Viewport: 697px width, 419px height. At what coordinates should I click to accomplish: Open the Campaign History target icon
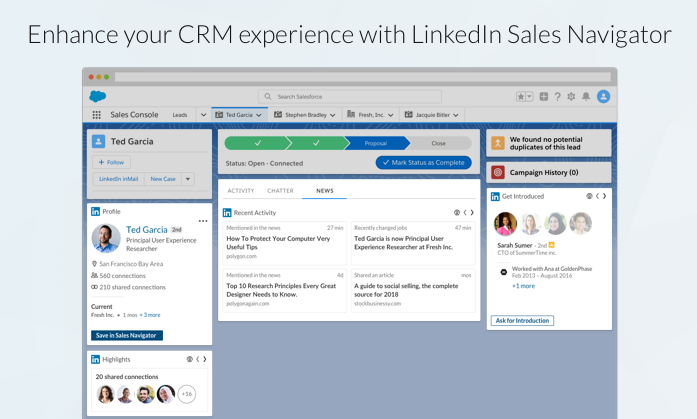498,172
